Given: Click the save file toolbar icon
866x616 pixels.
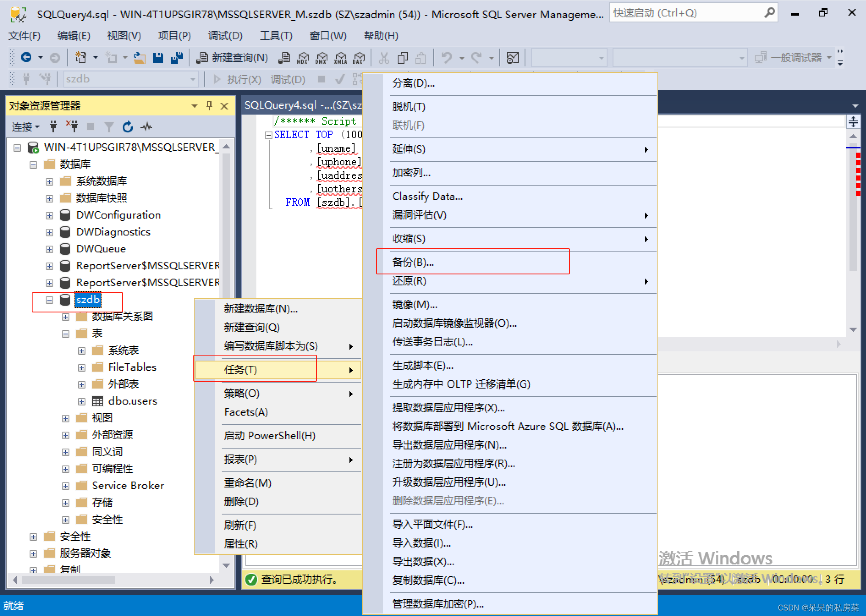Looking at the screenshot, I should 158,57.
